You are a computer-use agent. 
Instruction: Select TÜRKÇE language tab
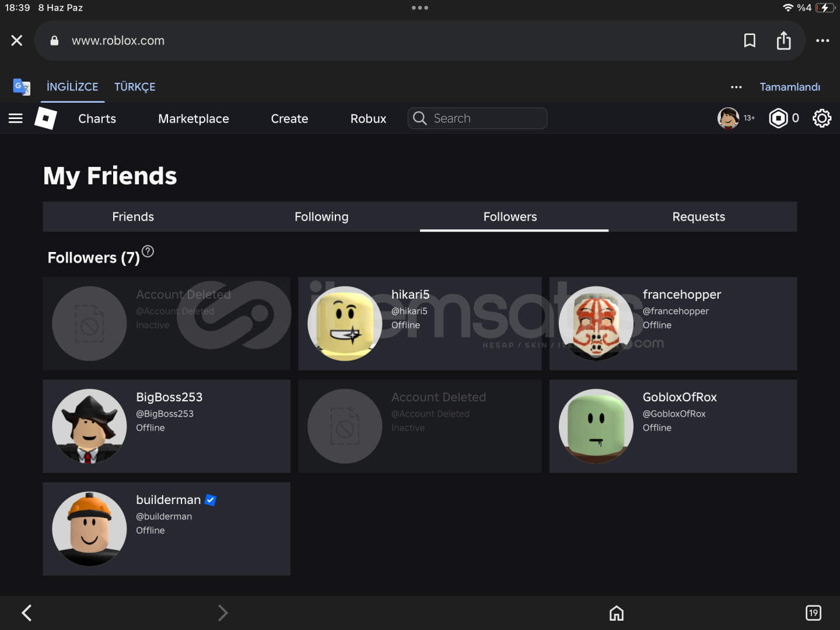135,87
